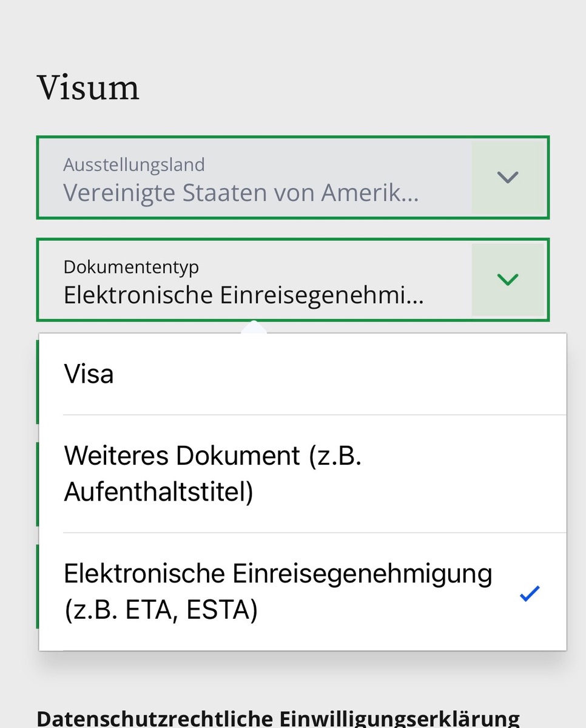Click the "Datenschutzrechtliche Einwilligungserklärung" heading
The image size is (586, 728).
[x=278, y=718]
